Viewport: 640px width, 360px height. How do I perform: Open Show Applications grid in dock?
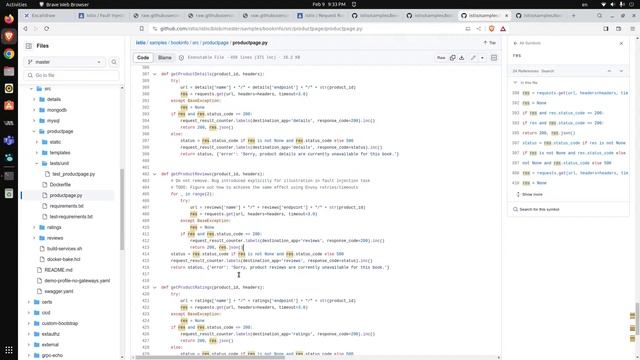pyautogui.click(x=9, y=350)
